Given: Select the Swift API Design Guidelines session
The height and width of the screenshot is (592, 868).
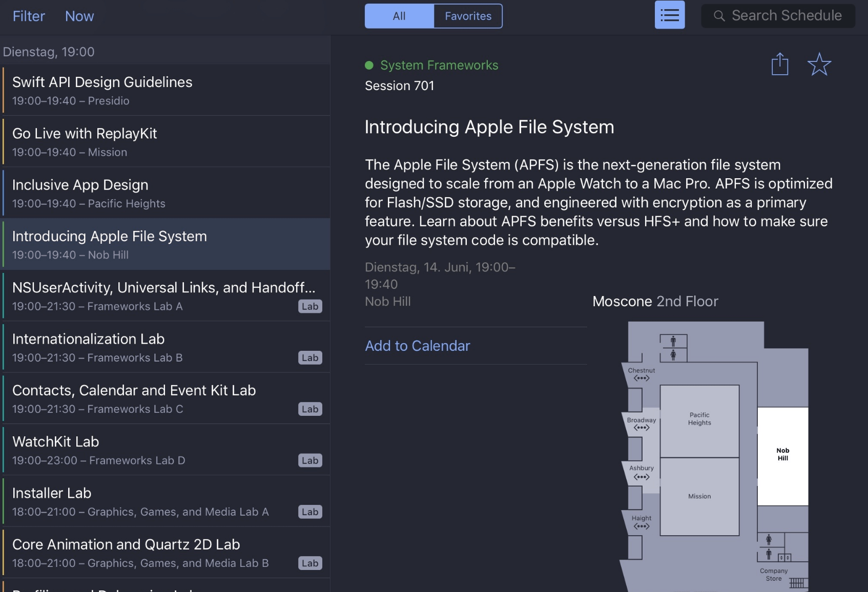Looking at the screenshot, I should (154, 90).
